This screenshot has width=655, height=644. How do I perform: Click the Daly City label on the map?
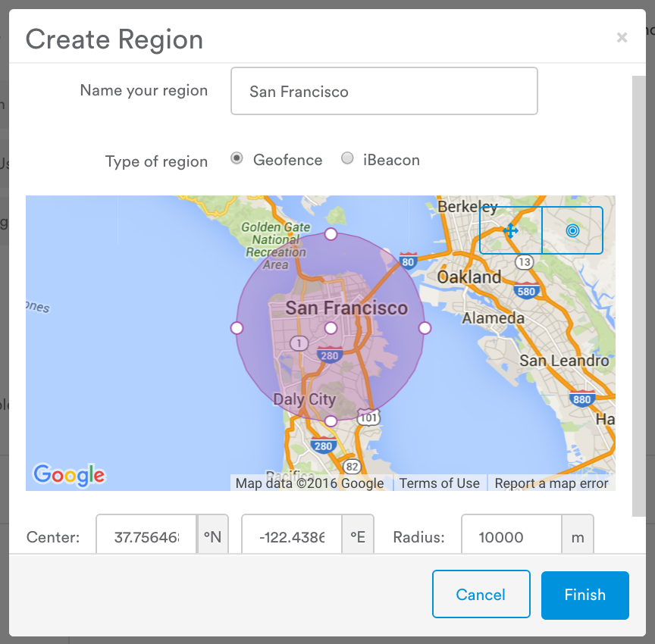point(304,399)
